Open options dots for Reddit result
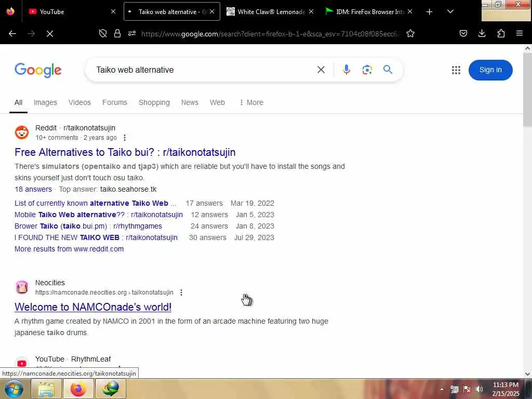The image size is (532, 399). coord(125,138)
